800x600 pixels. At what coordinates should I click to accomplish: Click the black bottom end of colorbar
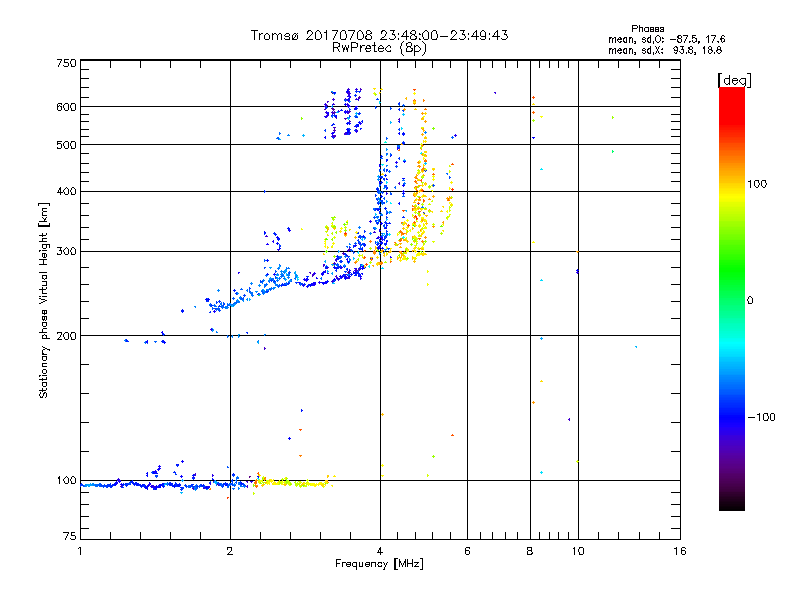point(731,503)
